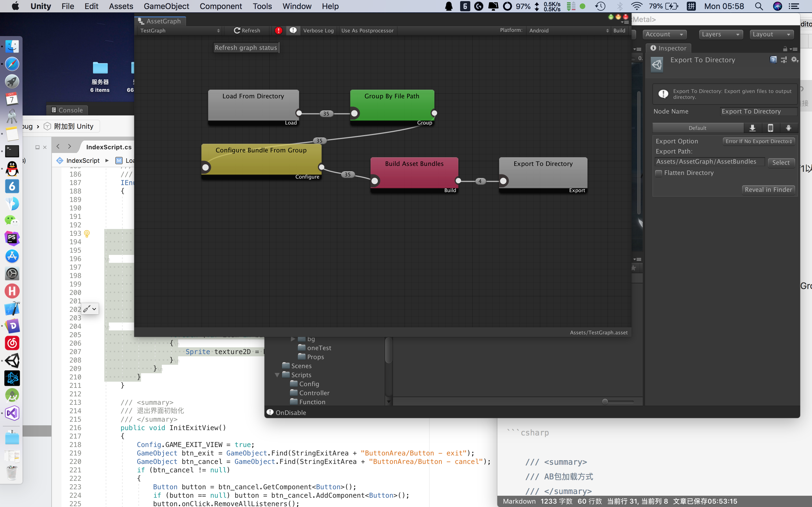Select the Android platform override icon
The image size is (812, 507).
pyautogui.click(x=788, y=128)
